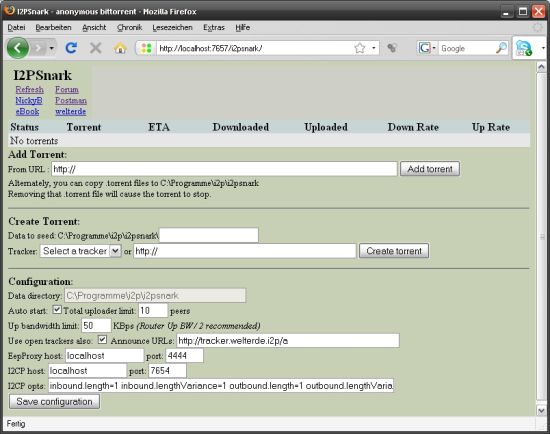Screen dimensions: 550x434
Task: Focus the EepProxy host field
Action: click(105, 356)
